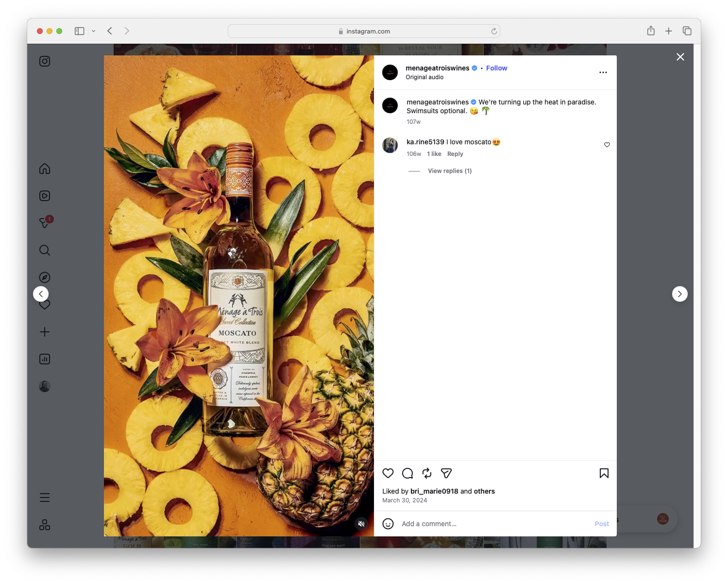Open menageatroiswines profile from post header

[438, 68]
